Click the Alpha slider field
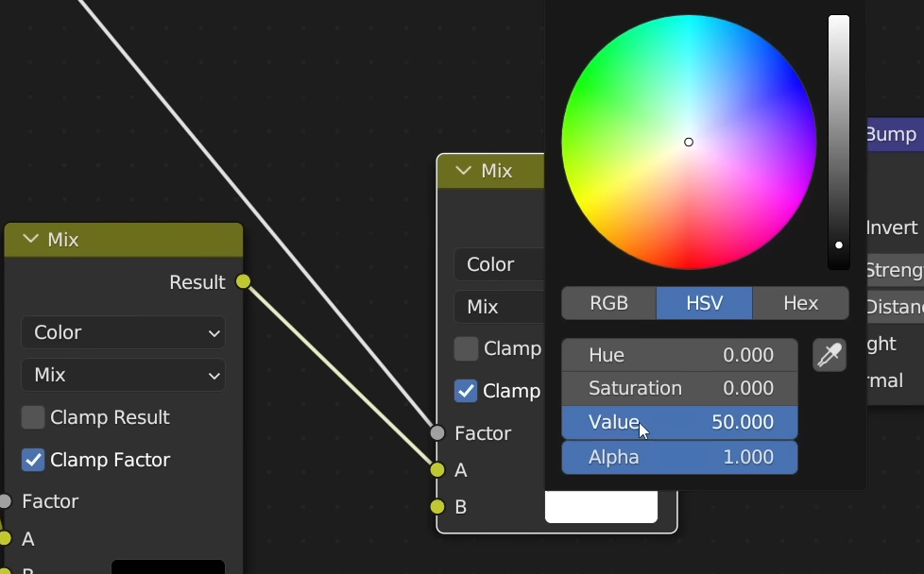Viewport: 924px width, 574px height. [679, 457]
